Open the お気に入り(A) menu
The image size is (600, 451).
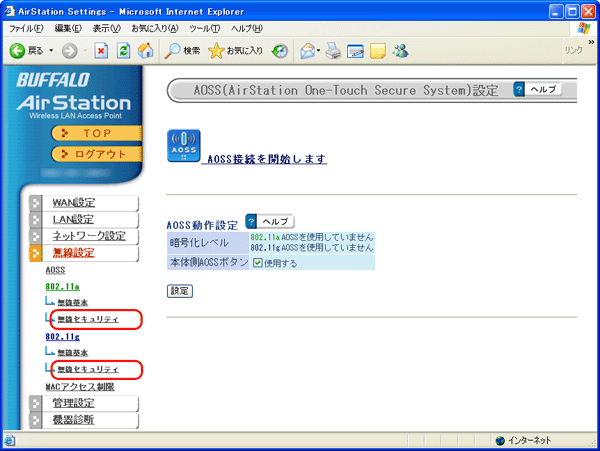pyautogui.click(x=155, y=29)
